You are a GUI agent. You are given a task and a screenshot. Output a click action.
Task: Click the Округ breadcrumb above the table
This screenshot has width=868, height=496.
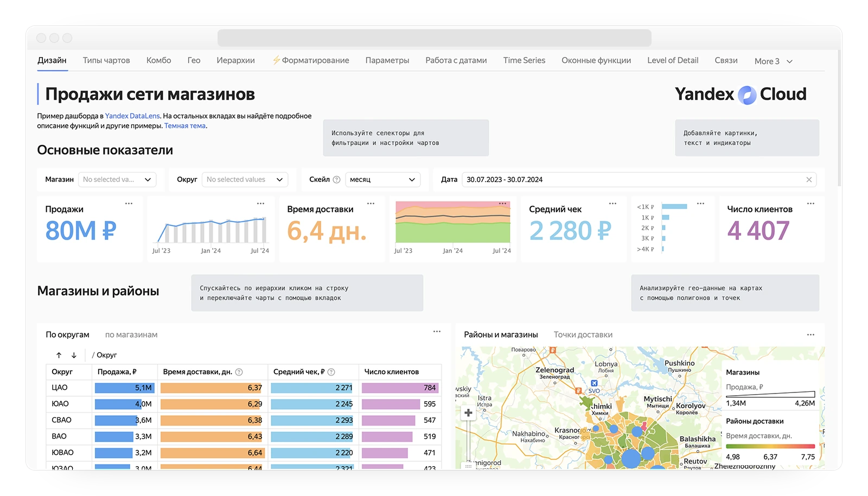coord(106,355)
